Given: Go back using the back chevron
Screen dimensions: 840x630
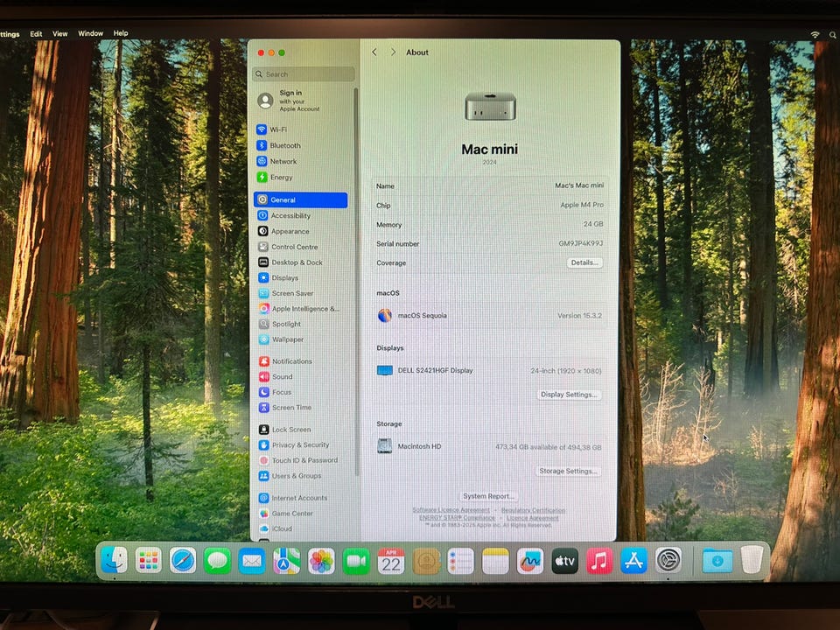Looking at the screenshot, I should click(374, 52).
